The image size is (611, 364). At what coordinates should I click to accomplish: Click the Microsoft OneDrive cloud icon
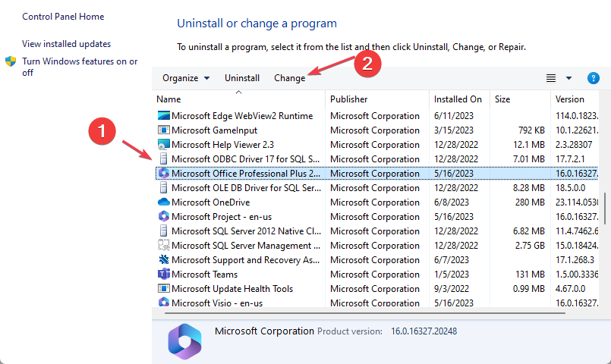point(163,202)
